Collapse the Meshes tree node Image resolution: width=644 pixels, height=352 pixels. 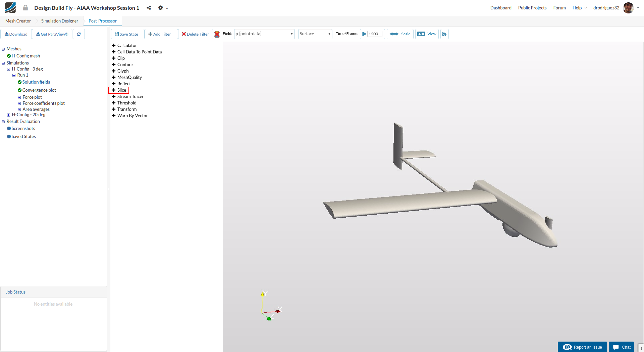[x=3, y=49]
